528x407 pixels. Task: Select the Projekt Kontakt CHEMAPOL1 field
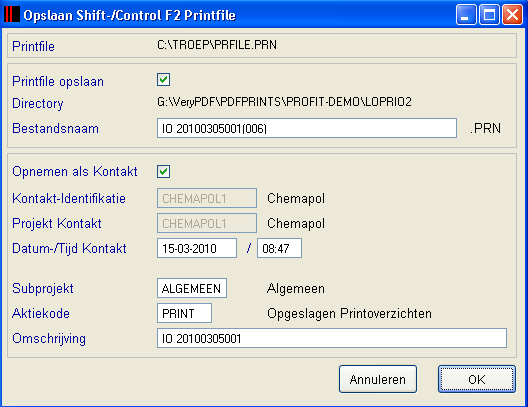coord(207,223)
